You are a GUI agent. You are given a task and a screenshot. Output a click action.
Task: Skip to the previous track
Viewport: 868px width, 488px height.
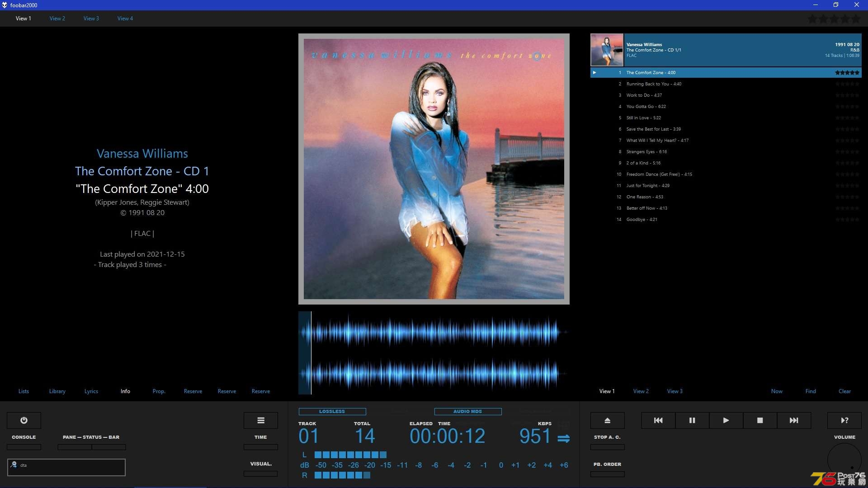point(658,420)
